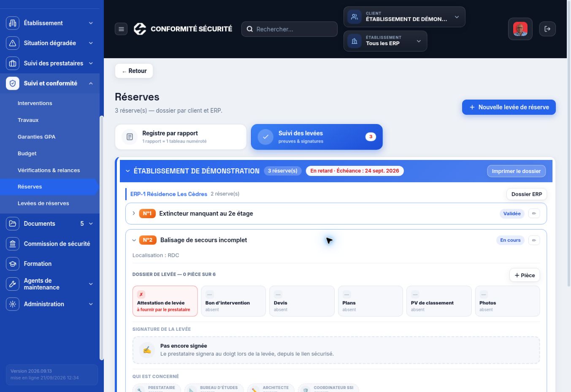Click the Établissement building icon in sidebar
Image resolution: width=571 pixels, height=392 pixels.
[13, 23]
